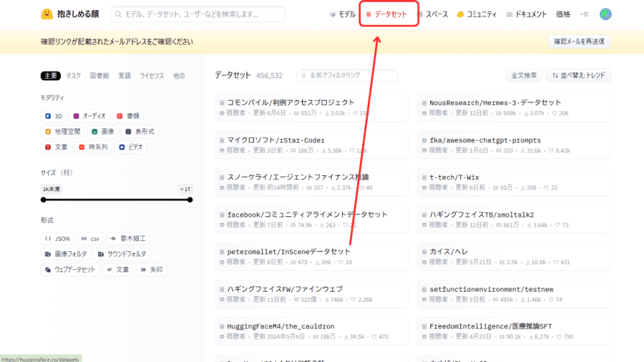The width and height of the screenshot is (644, 362).
Task: Click the >1T size label
Action: (x=186, y=189)
